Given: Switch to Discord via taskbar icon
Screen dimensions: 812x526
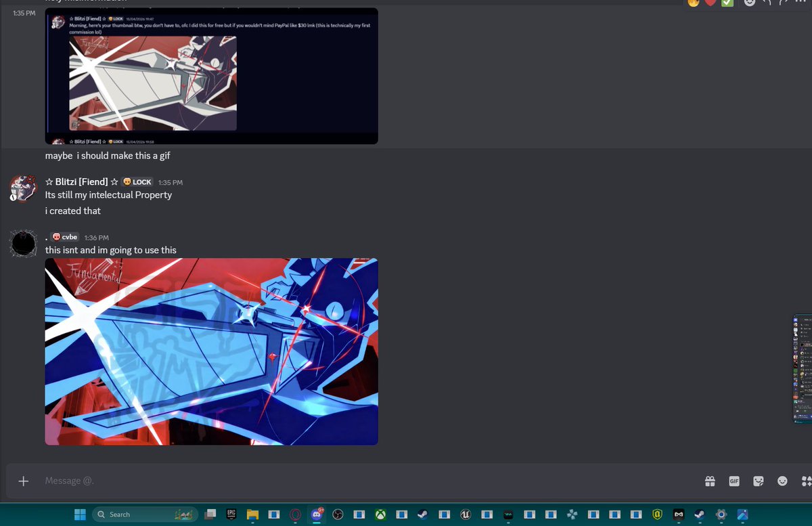Looking at the screenshot, I should point(316,514).
